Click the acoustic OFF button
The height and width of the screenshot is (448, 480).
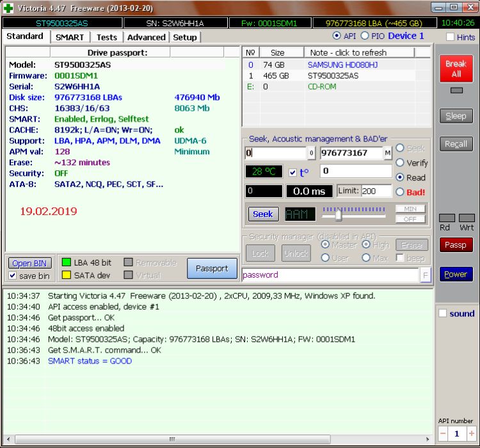coord(410,220)
